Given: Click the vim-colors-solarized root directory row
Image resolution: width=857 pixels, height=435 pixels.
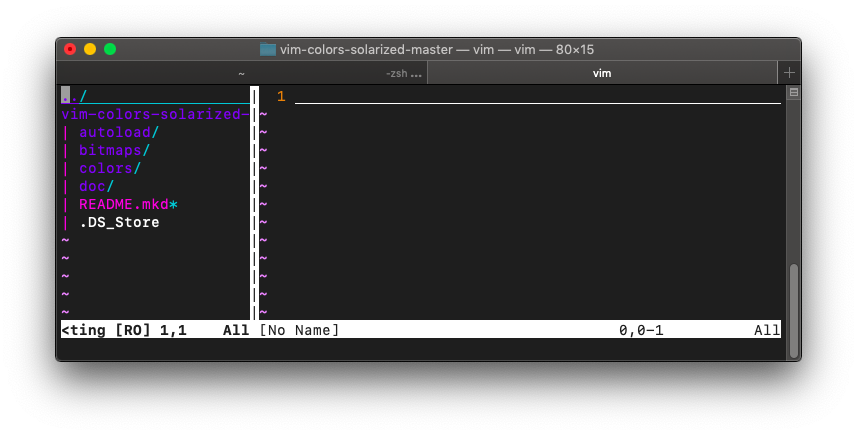Looking at the screenshot, I should [155, 114].
